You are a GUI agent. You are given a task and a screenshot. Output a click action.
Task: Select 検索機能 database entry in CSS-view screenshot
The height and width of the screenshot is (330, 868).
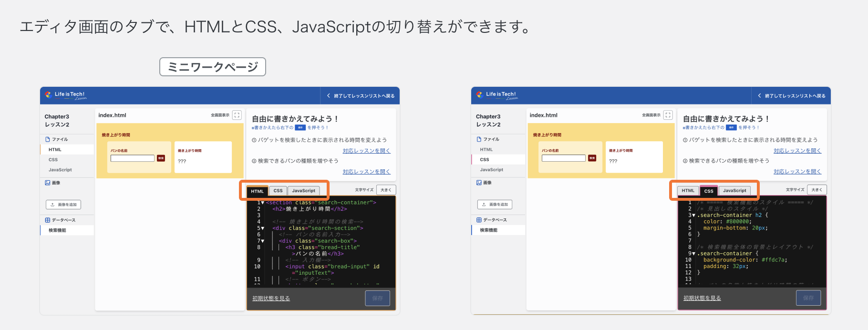pyautogui.click(x=498, y=230)
